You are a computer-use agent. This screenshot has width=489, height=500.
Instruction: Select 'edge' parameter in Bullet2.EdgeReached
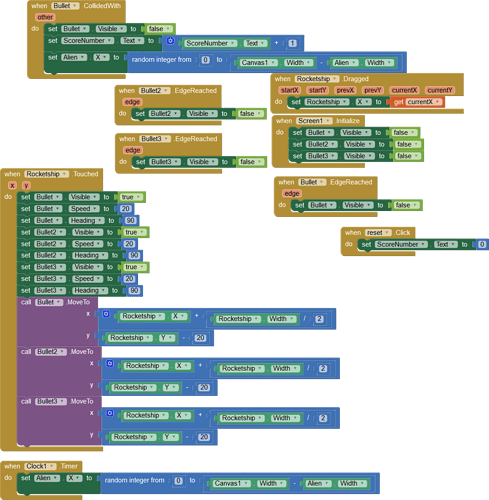tap(132, 102)
